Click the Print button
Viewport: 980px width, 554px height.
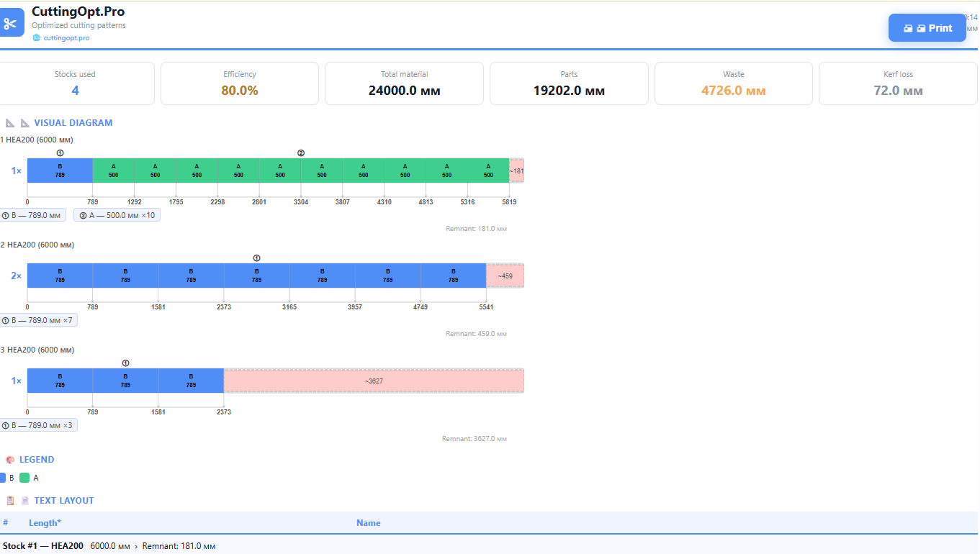tap(927, 28)
